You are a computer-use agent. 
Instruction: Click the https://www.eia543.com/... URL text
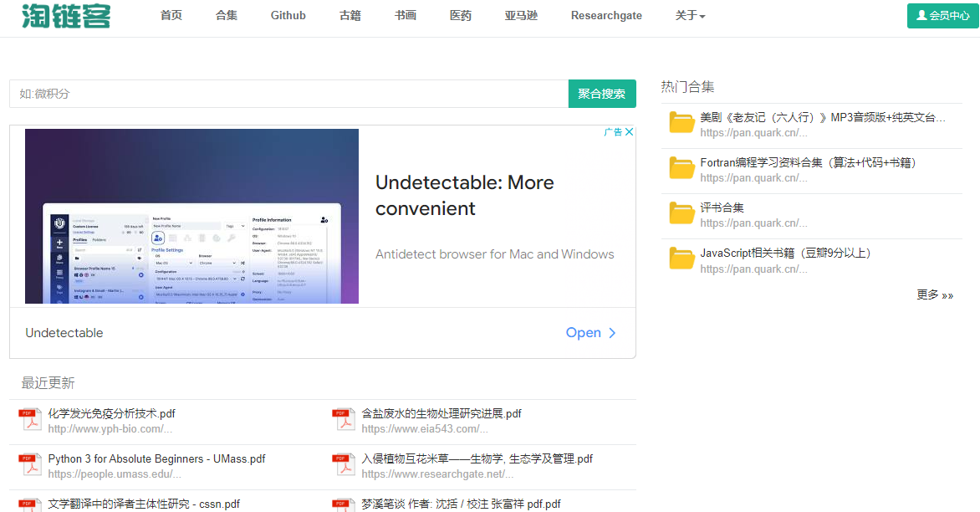coord(425,429)
